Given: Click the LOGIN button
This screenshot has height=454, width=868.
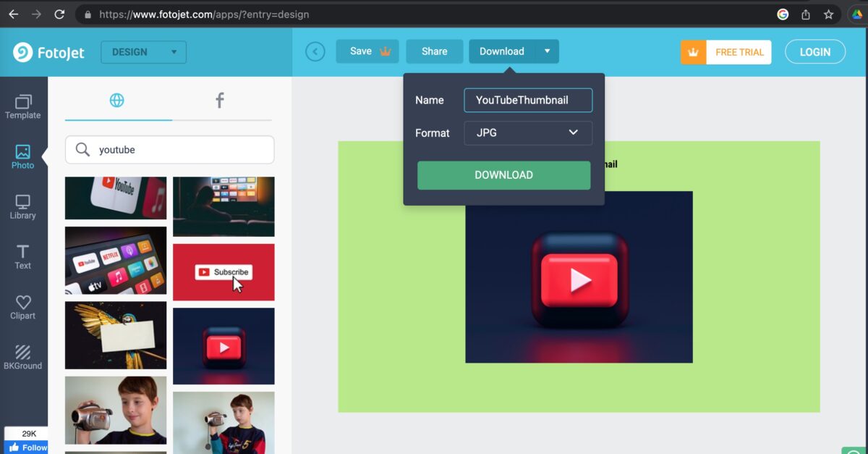Looking at the screenshot, I should click(x=815, y=52).
